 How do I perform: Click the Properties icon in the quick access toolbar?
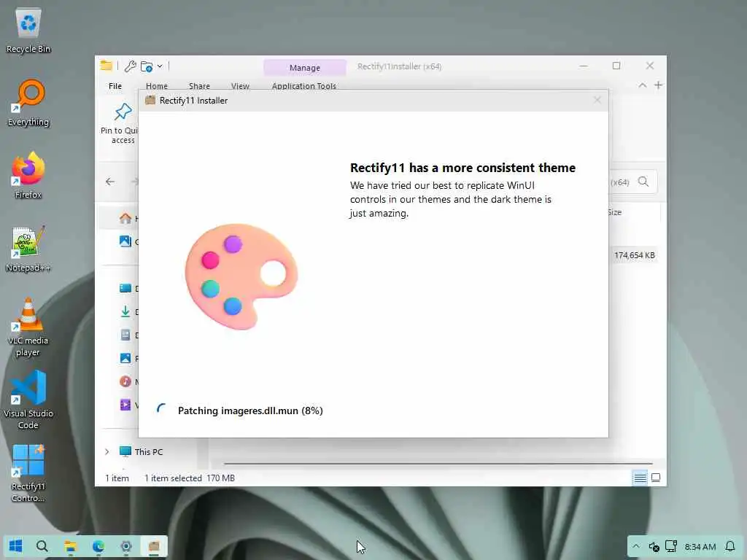click(x=130, y=66)
